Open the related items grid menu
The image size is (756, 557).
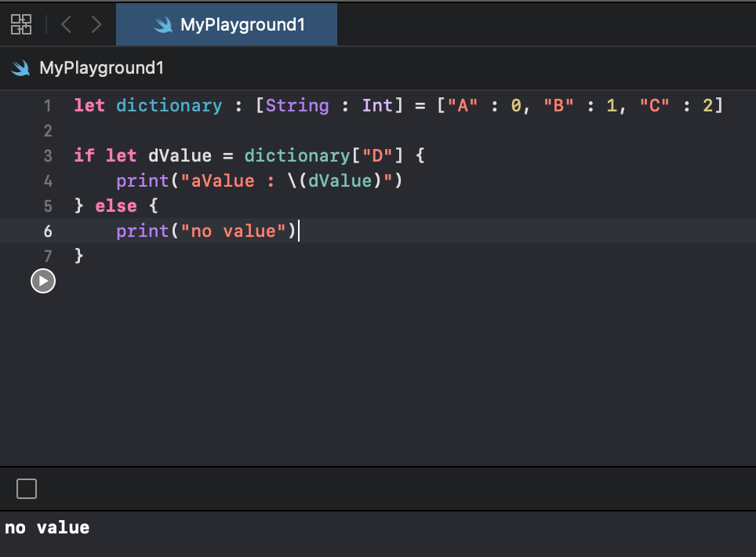pos(21,24)
